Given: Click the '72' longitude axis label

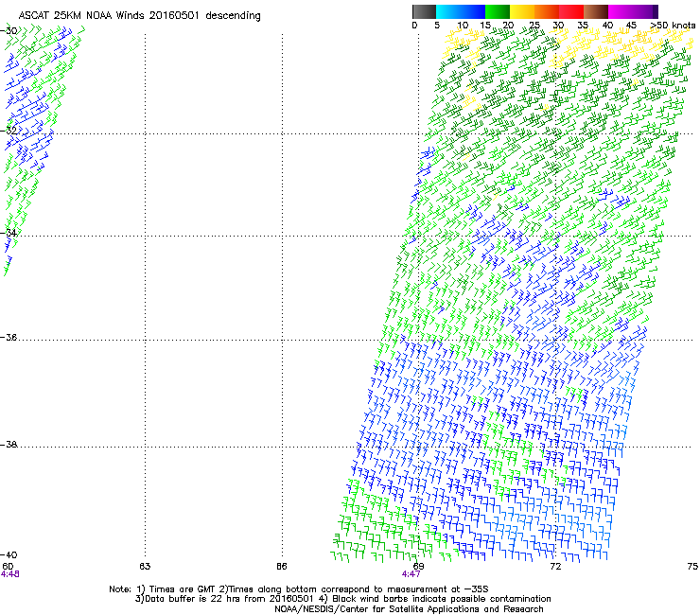Looking at the screenshot, I should click(555, 567).
